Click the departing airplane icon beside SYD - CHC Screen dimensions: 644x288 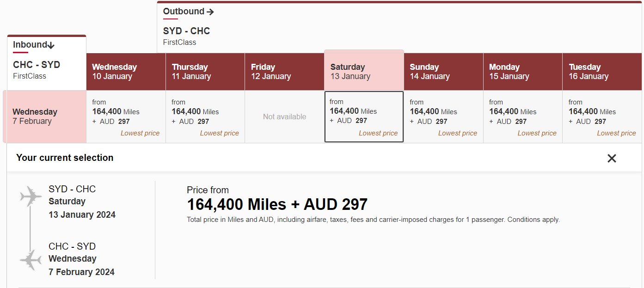coord(31,197)
